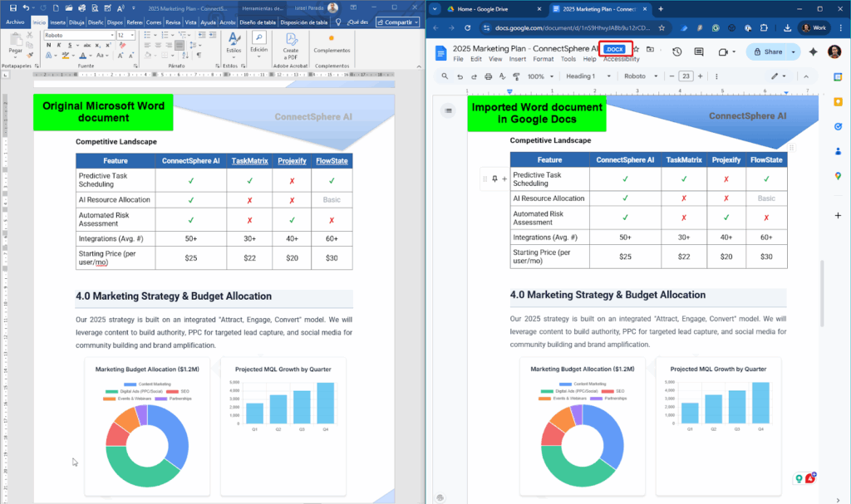Expand the Estilos gallery in Word
This screenshot has width=851, height=504.
pos(234,43)
